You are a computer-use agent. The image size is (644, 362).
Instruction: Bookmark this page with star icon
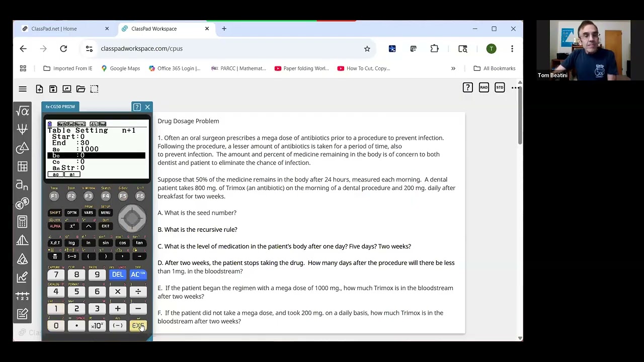[x=367, y=49]
